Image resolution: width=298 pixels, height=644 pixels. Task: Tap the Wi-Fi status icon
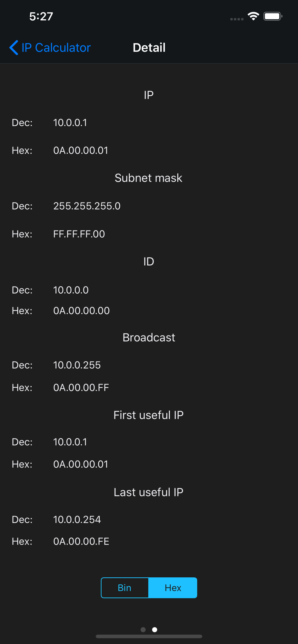point(253,16)
